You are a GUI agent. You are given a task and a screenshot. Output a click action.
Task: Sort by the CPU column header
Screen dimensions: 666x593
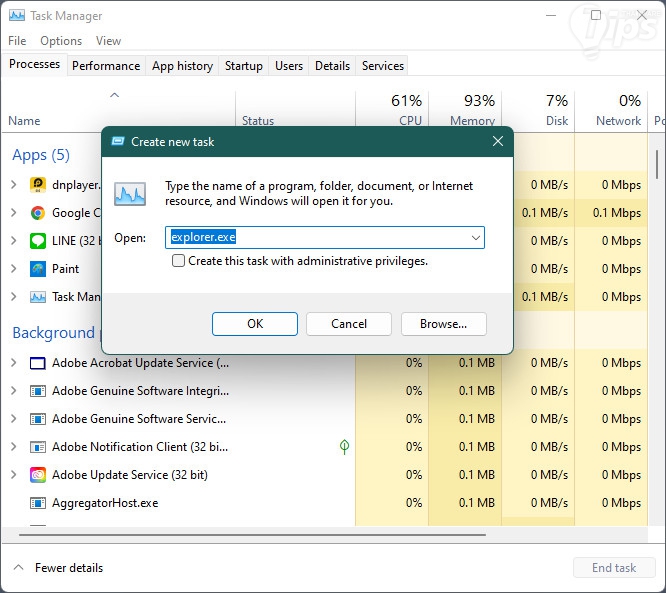[392, 110]
